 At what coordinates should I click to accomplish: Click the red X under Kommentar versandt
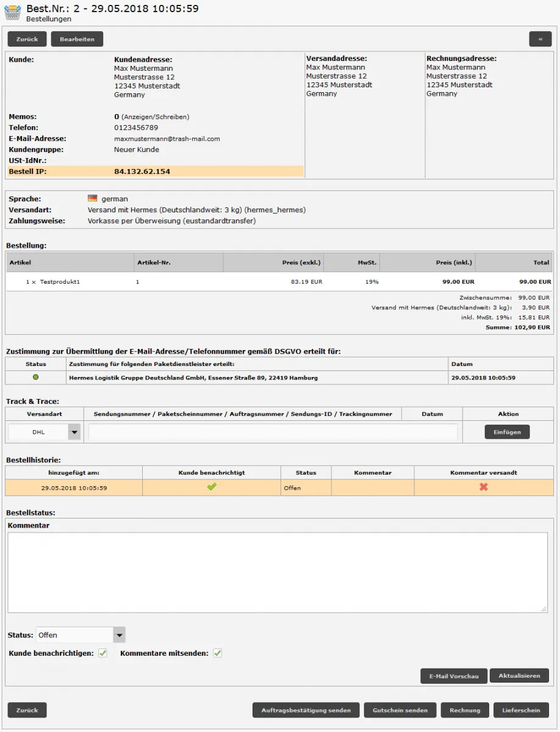(484, 487)
